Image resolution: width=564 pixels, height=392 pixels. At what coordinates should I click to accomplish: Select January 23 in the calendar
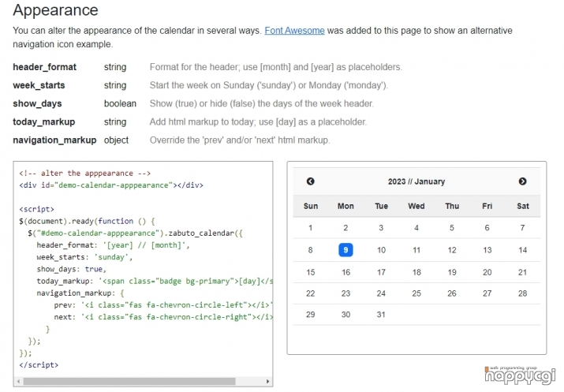(x=345, y=293)
